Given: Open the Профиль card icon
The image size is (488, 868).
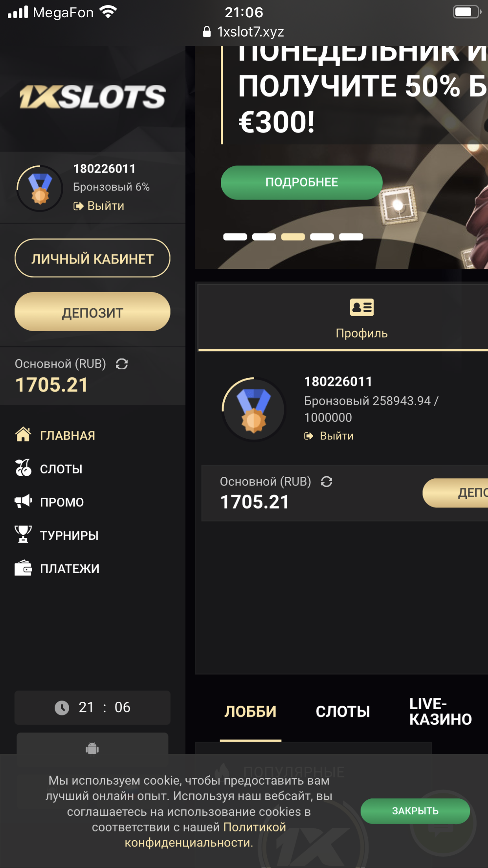Looking at the screenshot, I should pos(361,307).
